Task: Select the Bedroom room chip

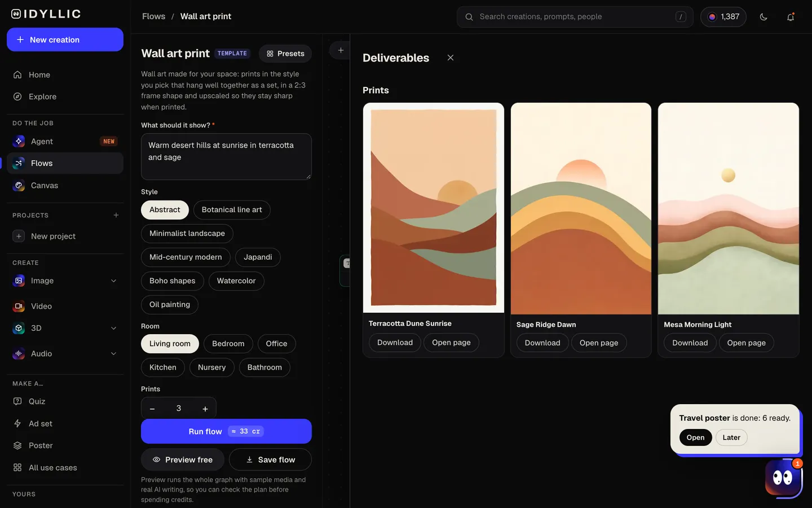Action: tap(228, 343)
